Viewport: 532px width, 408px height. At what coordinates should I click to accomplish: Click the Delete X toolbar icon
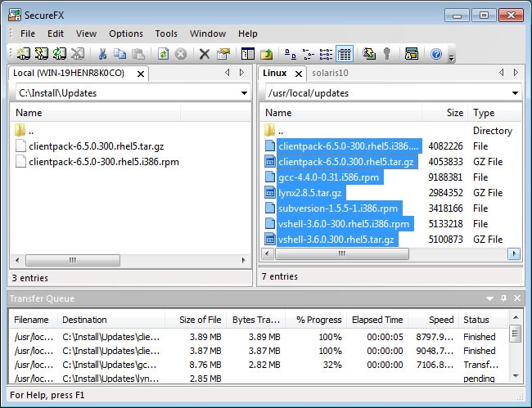[x=205, y=53]
